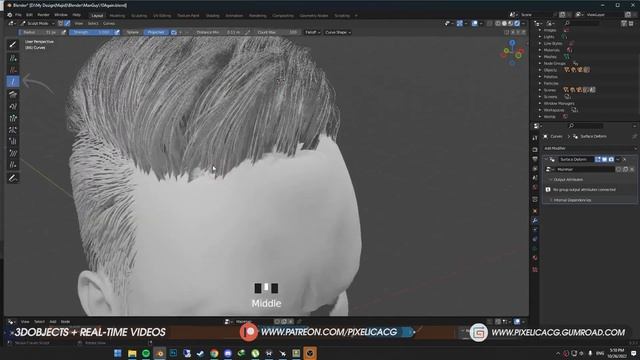
Task: Open the Falloff dropdown
Action: tap(312, 32)
